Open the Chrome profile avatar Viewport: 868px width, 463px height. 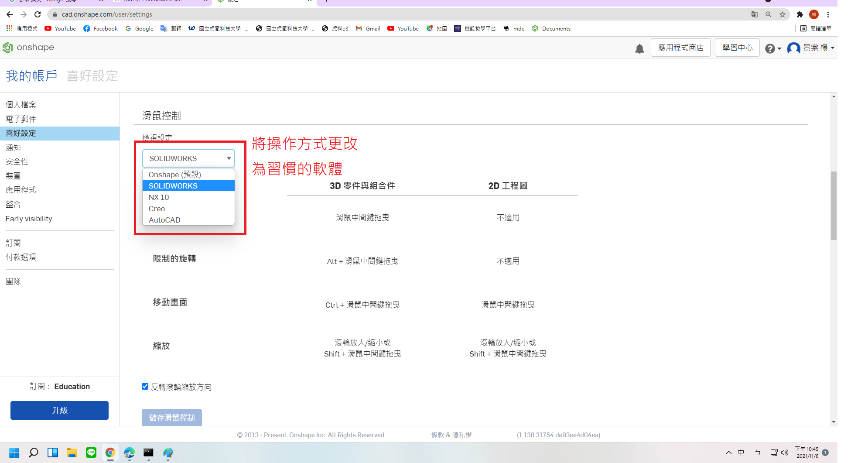point(814,14)
